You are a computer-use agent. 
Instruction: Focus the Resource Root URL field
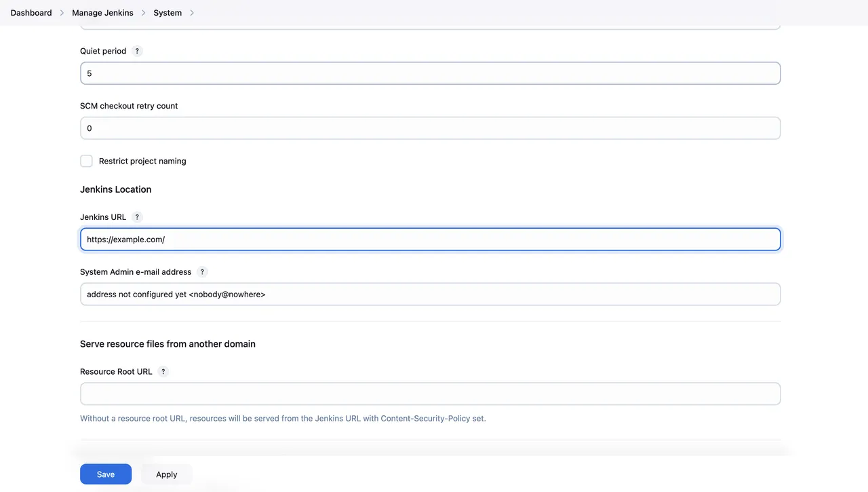point(431,394)
